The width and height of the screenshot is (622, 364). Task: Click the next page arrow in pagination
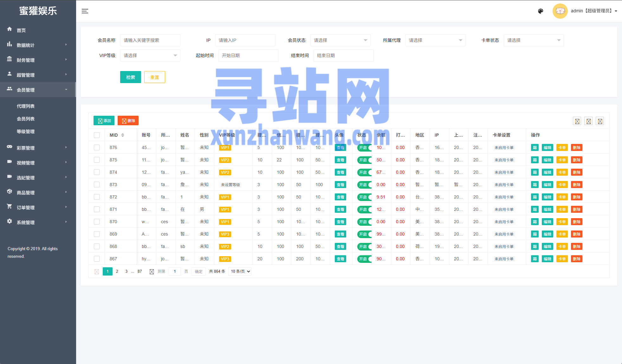[x=152, y=271]
